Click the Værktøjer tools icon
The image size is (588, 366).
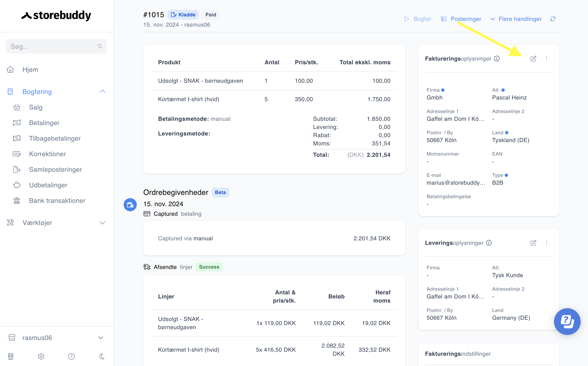10,223
